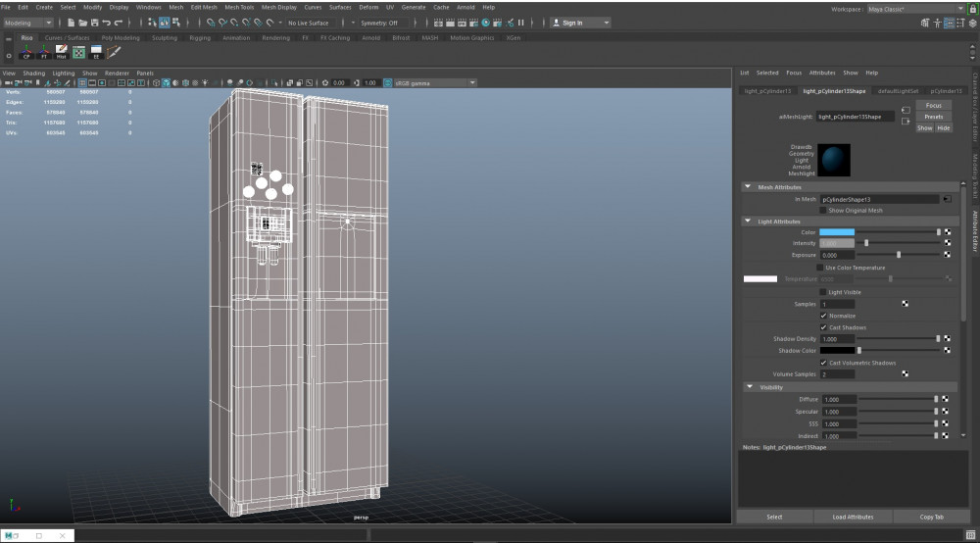The image size is (980, 543).
Task: Click the CP shelf icon
Action: (x=26, y=52)
